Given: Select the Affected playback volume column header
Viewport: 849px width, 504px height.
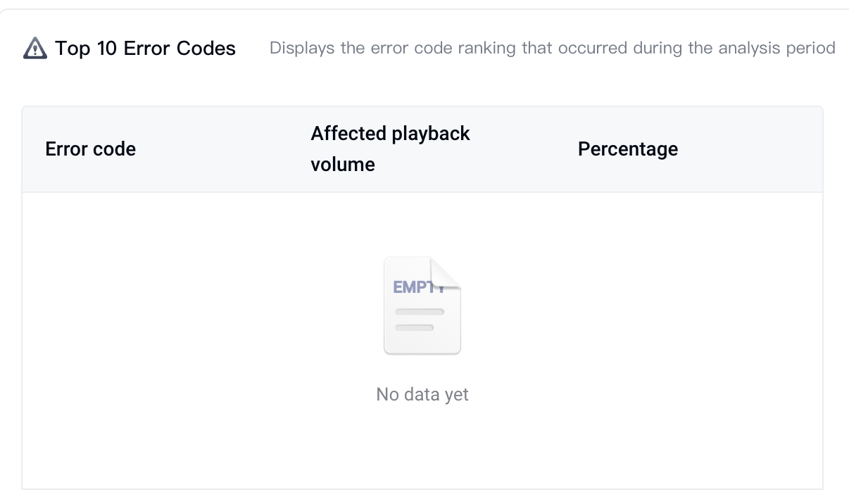Looking at the screenshot, I should pyautogui.click(x=391, y=149).
